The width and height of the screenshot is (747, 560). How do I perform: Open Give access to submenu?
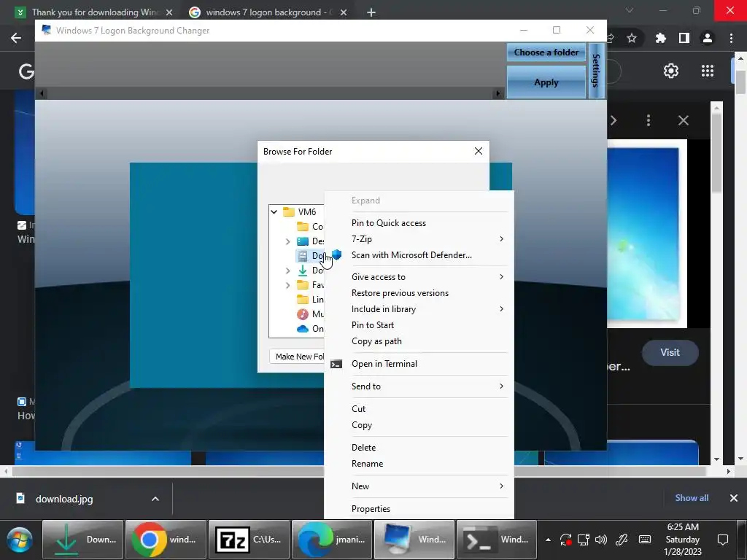click(419, 276)
